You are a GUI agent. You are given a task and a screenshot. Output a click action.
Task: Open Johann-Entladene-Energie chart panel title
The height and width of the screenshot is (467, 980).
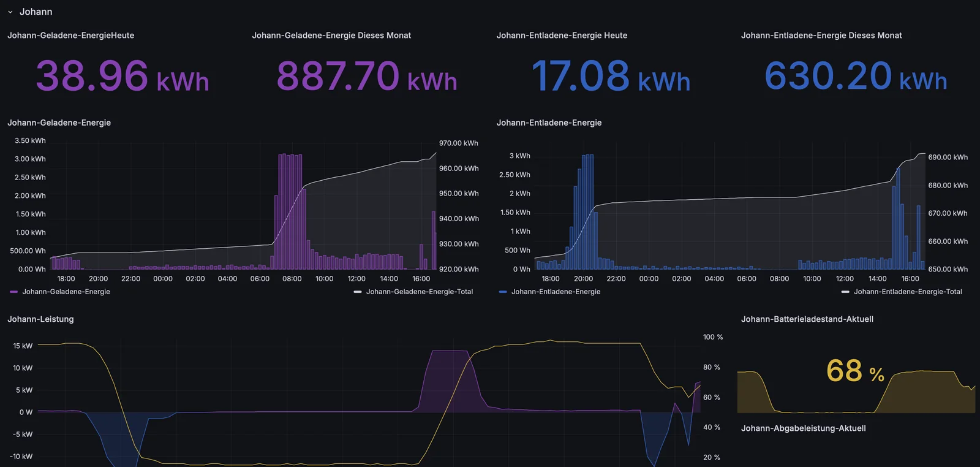549,123
